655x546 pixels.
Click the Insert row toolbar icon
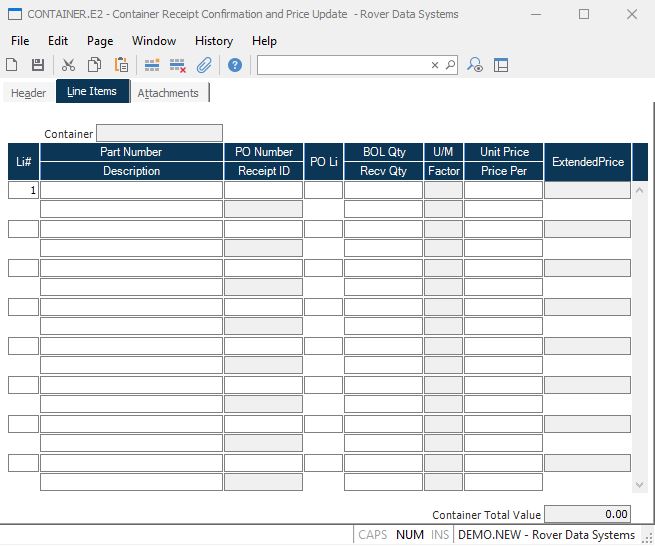coord(152,65)
